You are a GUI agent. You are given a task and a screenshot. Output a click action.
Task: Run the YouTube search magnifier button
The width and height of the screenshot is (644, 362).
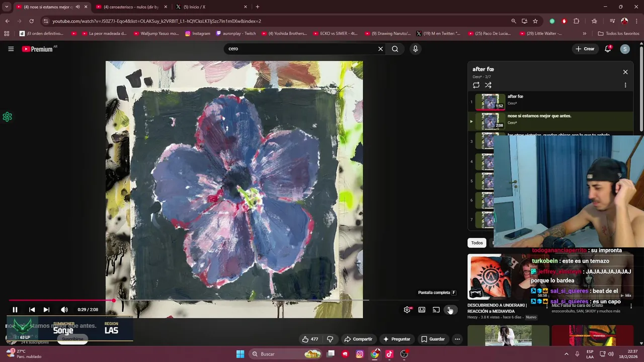pyautogui.click(x=395, y=49)
